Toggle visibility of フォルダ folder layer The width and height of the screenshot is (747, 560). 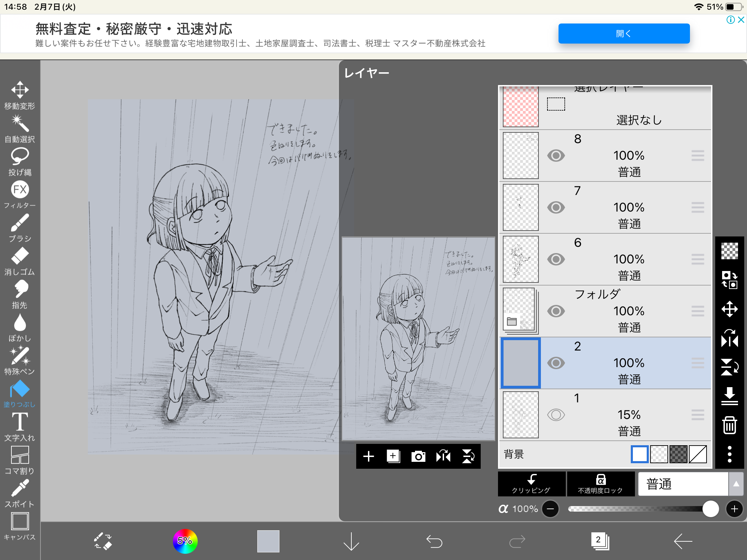point(556,311)
